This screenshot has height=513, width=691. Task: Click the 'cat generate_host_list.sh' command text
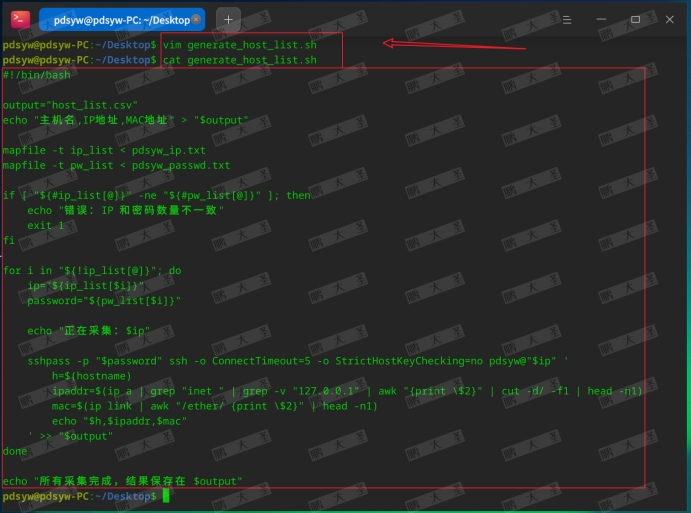[240, 60]
